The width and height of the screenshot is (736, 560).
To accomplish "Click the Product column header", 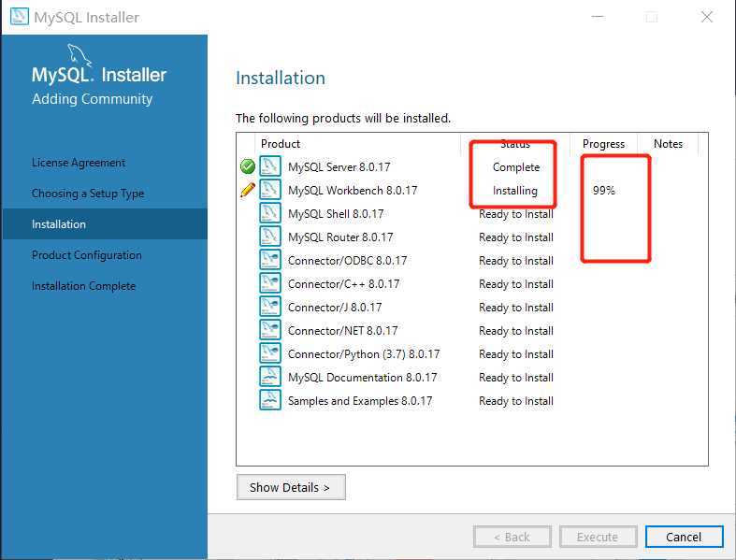I will pyautogui.click(x=281, y=144).
